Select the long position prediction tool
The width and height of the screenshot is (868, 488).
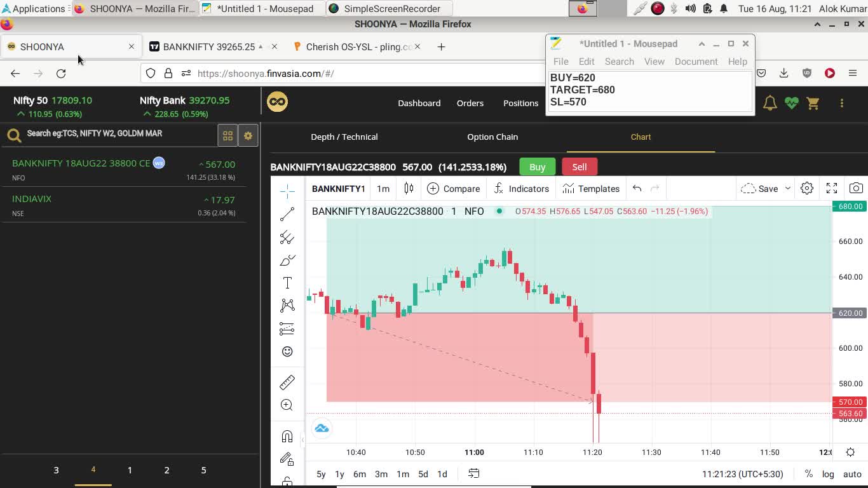pyautogui.click(x=287, y=329)
